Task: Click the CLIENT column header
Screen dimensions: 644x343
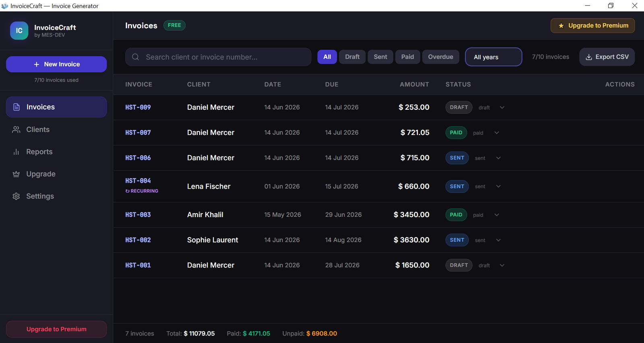Action: [x=199, y=84]
